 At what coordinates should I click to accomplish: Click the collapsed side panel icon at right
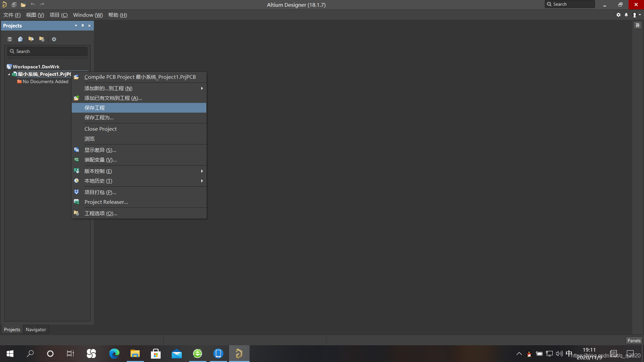(x=638, y=25)
